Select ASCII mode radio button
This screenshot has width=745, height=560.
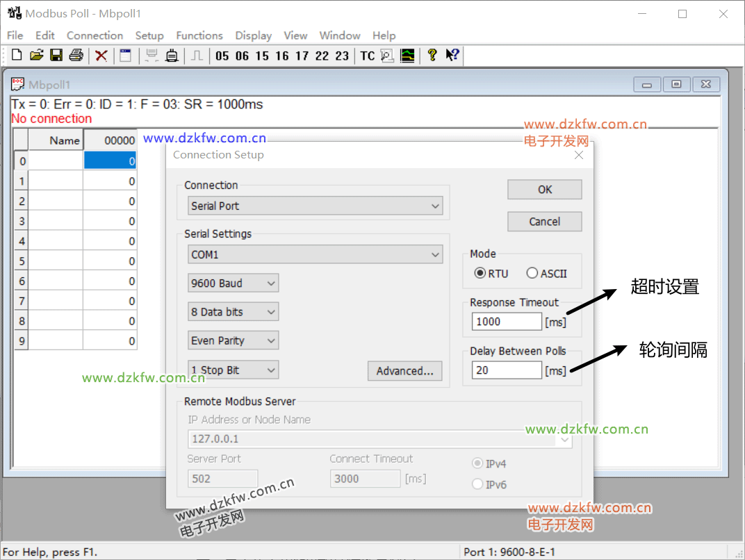[x=532, y=273]
